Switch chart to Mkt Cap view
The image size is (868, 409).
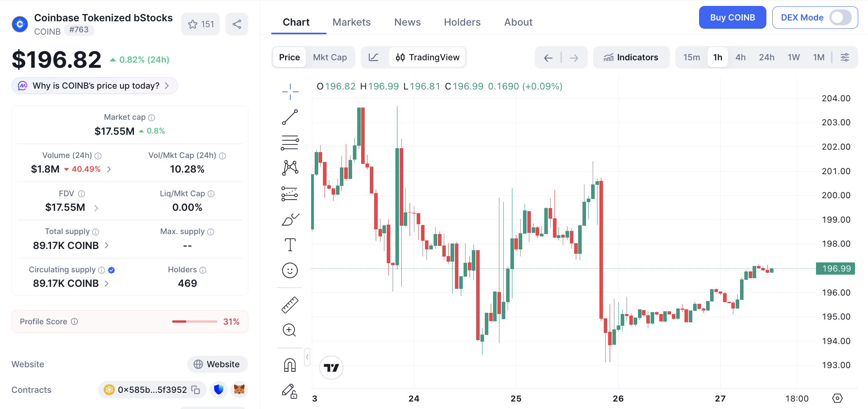point(330,57)
